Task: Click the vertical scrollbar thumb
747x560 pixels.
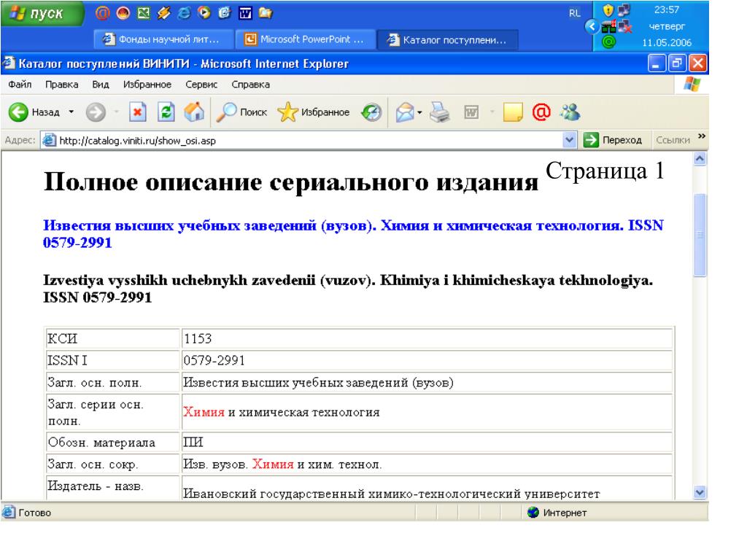Action: pyautogui.click(x=700, y=236)
